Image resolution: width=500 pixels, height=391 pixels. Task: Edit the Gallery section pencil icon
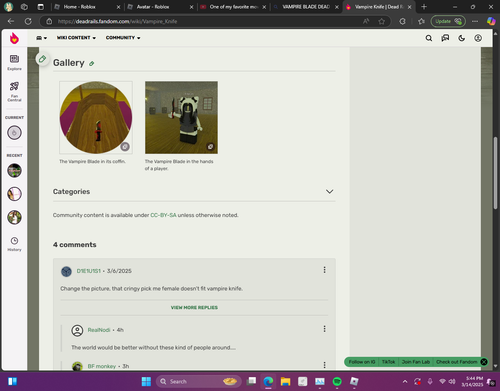pos(92,63)
